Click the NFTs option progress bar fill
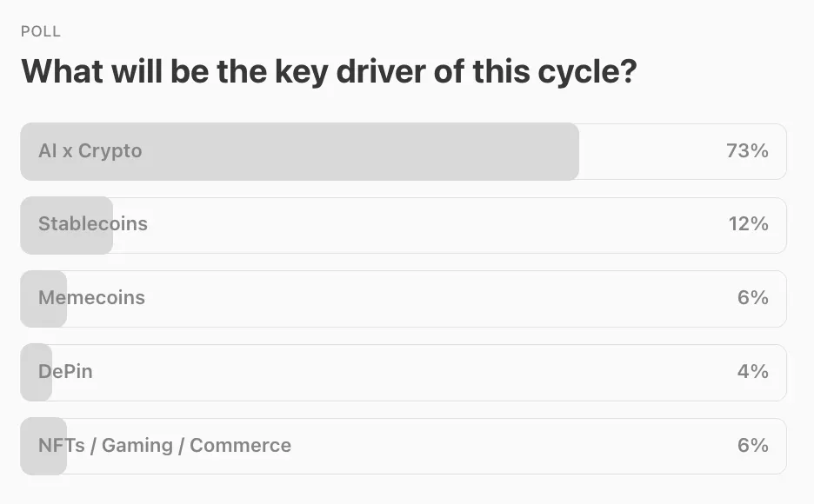 click(43, 446)
